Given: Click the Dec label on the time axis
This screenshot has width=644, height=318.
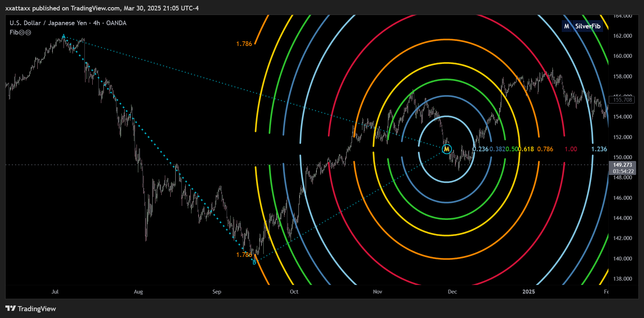Looking at the screenshot, I should tap(453, 292).
